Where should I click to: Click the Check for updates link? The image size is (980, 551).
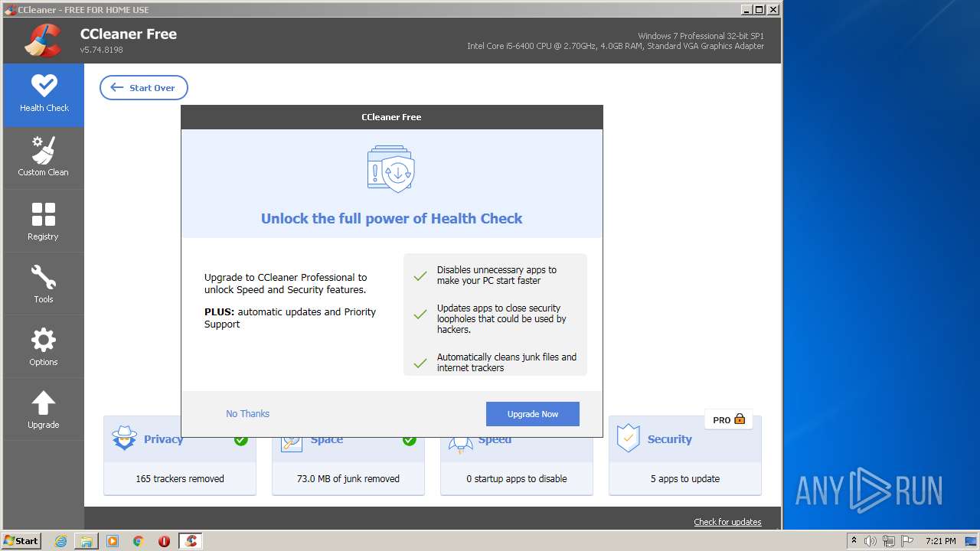click(727, 522)
